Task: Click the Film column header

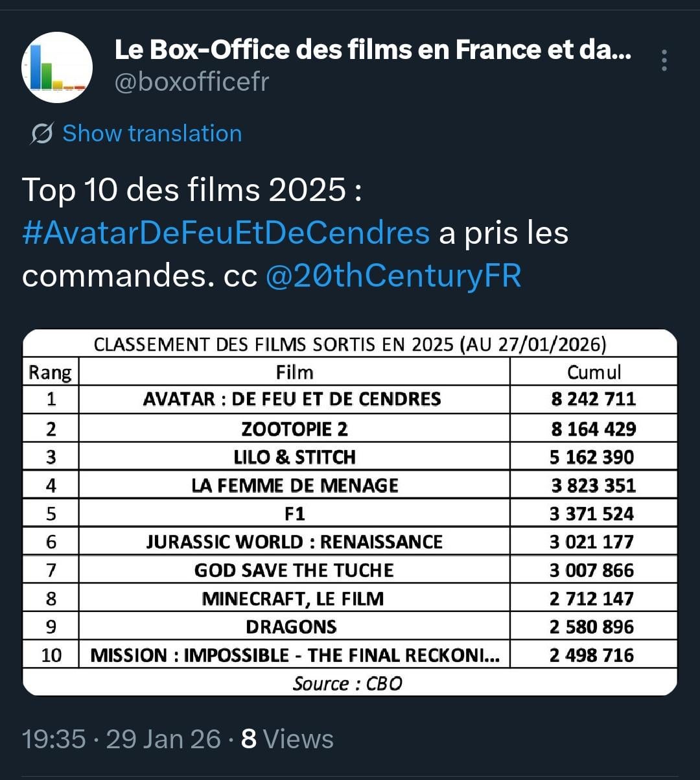Action: 294,372
